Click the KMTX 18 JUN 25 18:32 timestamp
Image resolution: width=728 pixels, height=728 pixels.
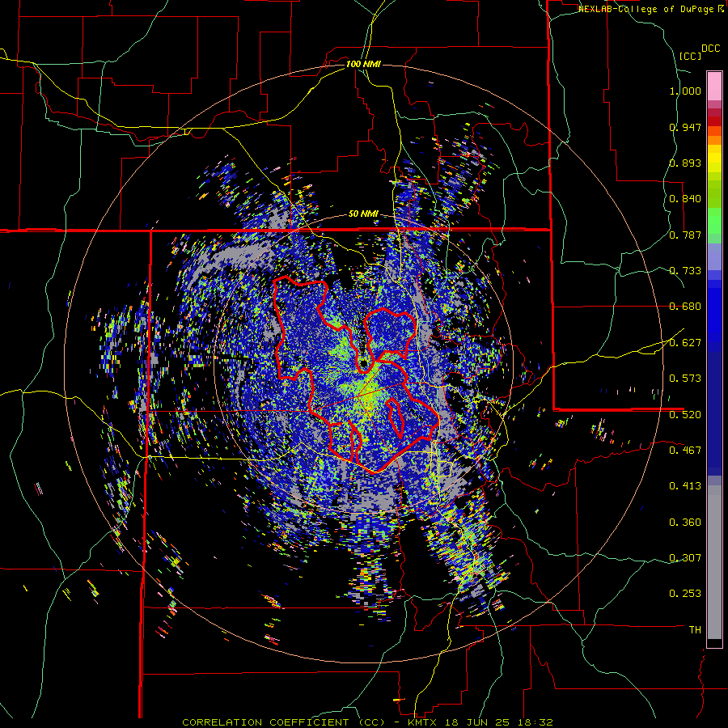click(480, 722)
